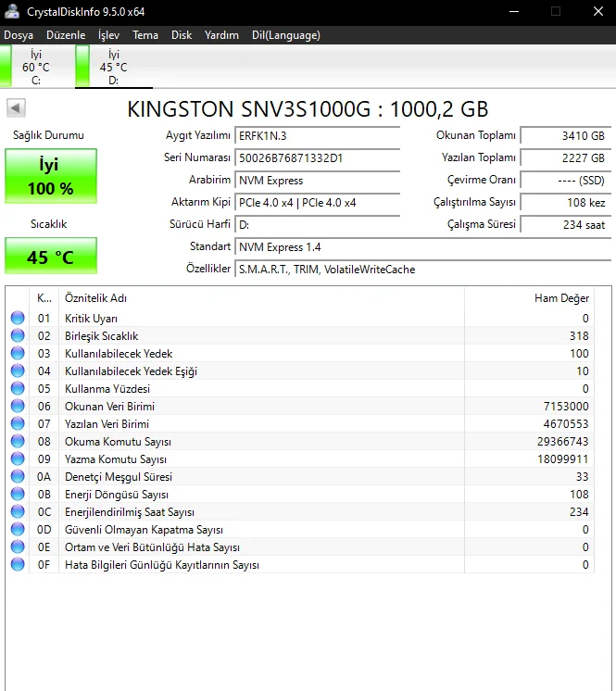Click the Yazılan Toplamı value 2227 GB
Screen dimensions: 616x691
[566, 157]
